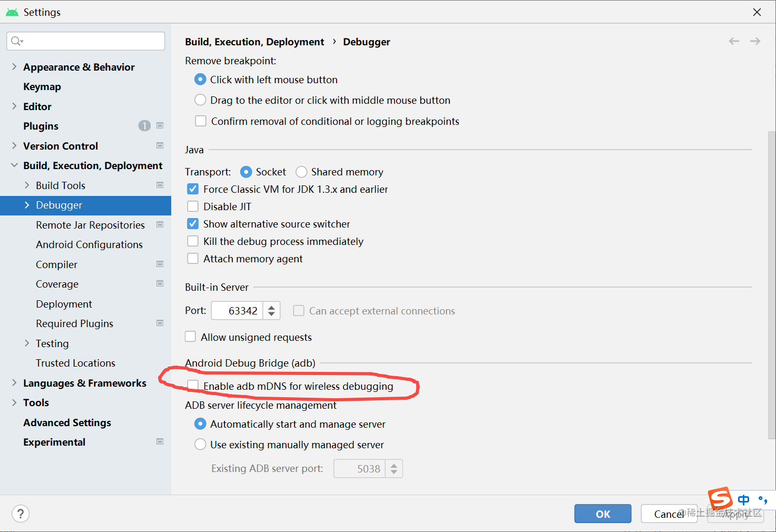
Task: Click the settings search input field
Action: point(86,41)
